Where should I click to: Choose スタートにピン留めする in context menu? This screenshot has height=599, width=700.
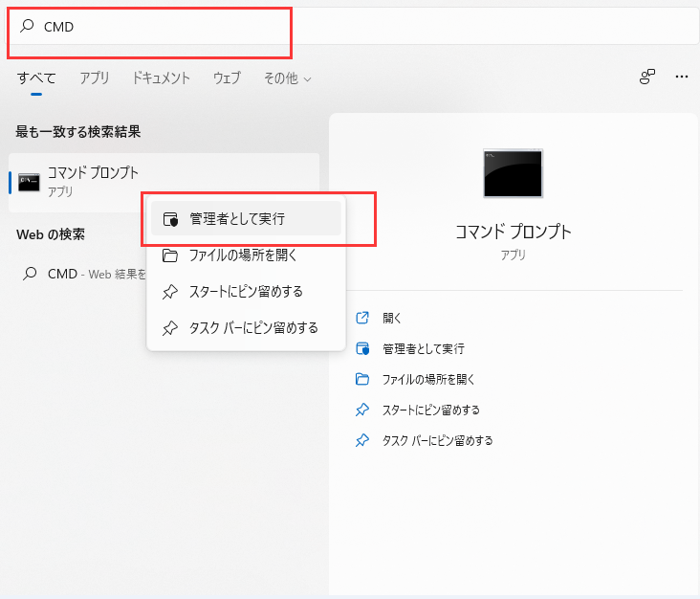coord(246,291)
